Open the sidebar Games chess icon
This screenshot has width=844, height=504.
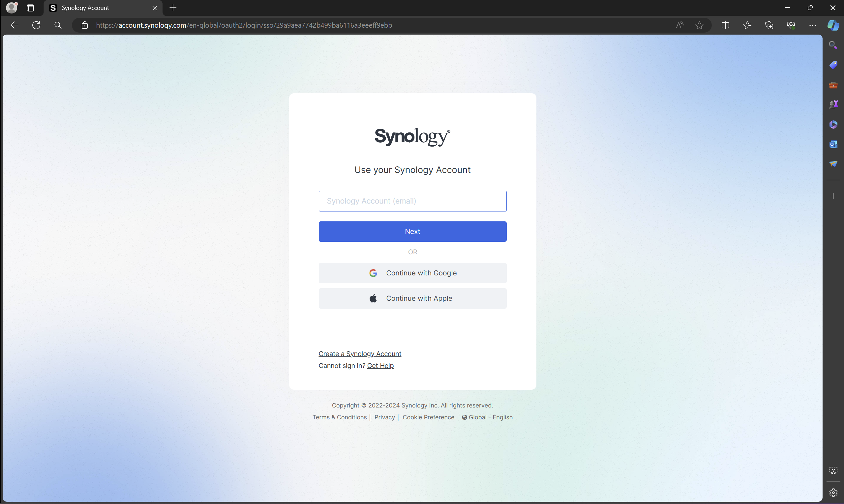click(x=833, y=105)
